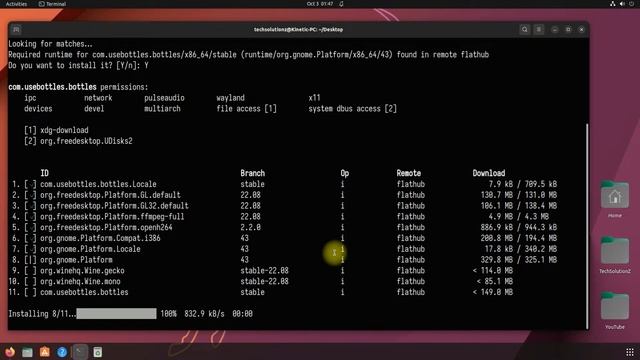This screenshot has height=360, width=640.
Task: Click the 'wayland' permission text
Action: pyautogui.click(x=230, y=98)
